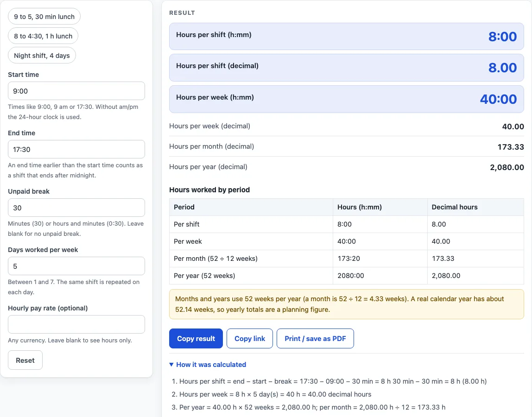Click the "Hours worked by period" heading
The width and height of the screenshot is (532, 417).
(x=209, y=190)
